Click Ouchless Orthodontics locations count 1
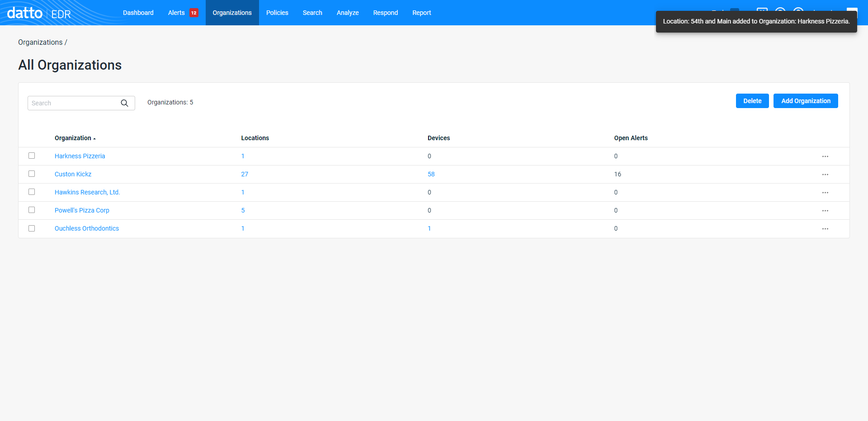 (x=243, y=228)
